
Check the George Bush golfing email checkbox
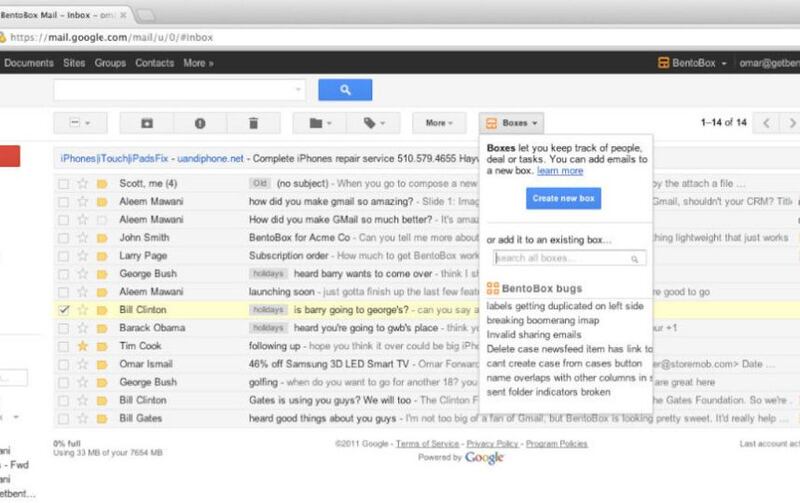pyautogui.click(x=63, y=383)
